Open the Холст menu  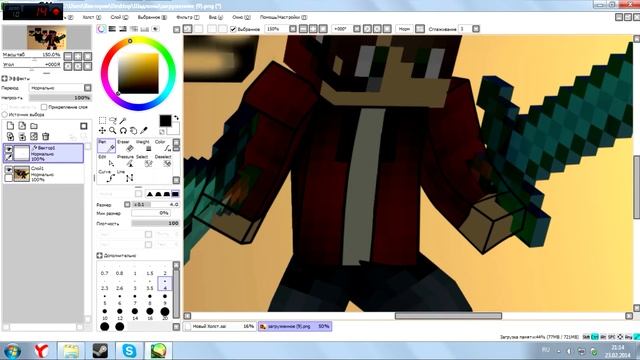92,17
